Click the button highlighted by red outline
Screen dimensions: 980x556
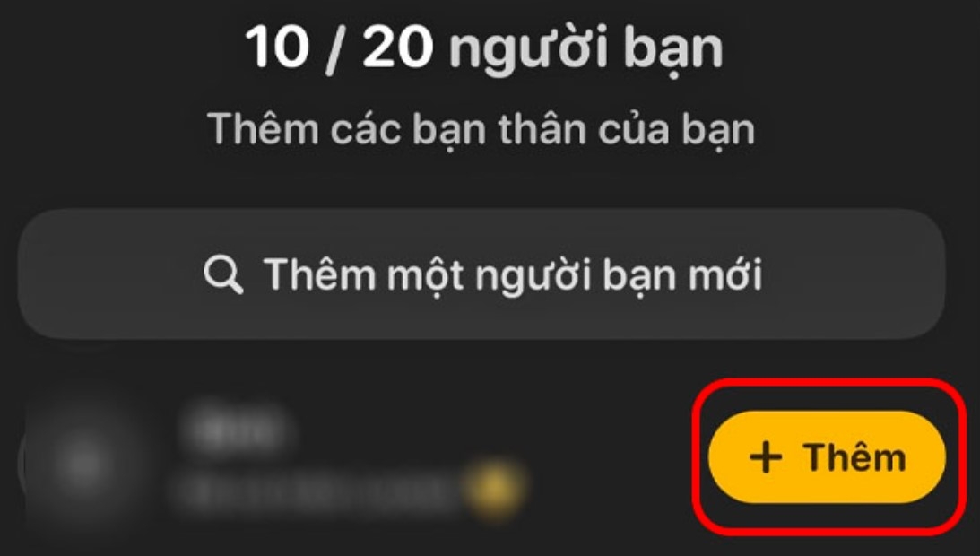tap(827, 456)
